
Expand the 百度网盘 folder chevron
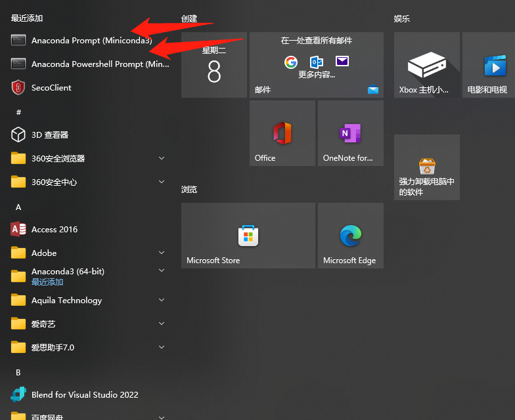pyautogui.click(x=162, y=417)
